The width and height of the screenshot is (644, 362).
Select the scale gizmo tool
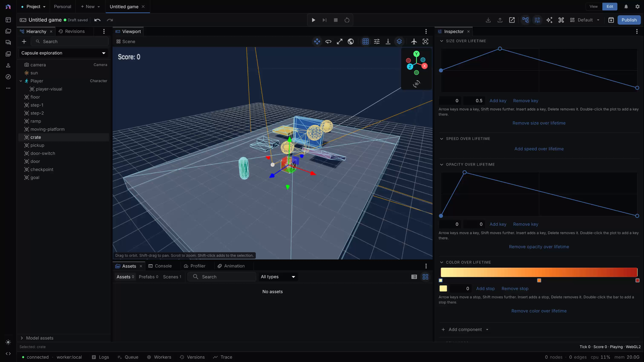(339, 42)
